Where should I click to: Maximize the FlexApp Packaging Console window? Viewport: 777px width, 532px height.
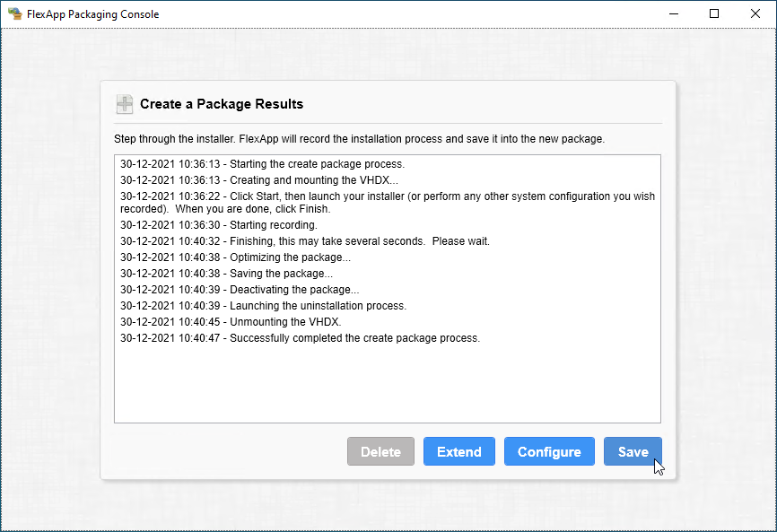[x=714, y=13]
